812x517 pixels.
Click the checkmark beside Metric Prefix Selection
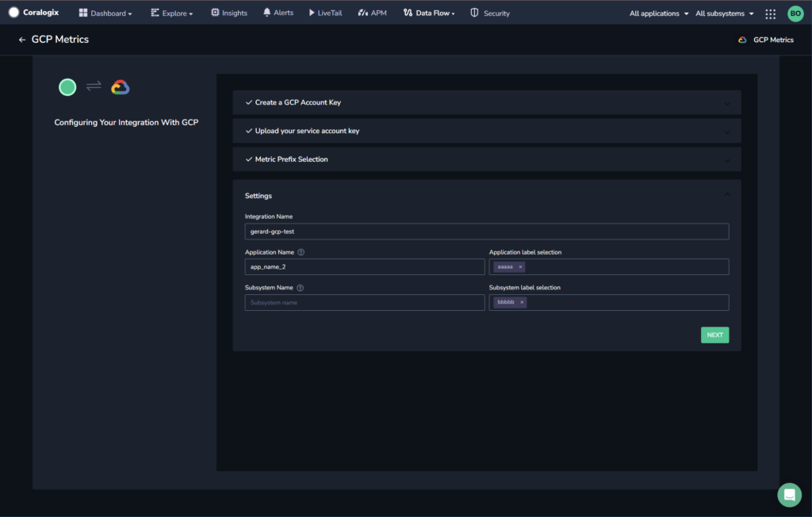(249, 159)
